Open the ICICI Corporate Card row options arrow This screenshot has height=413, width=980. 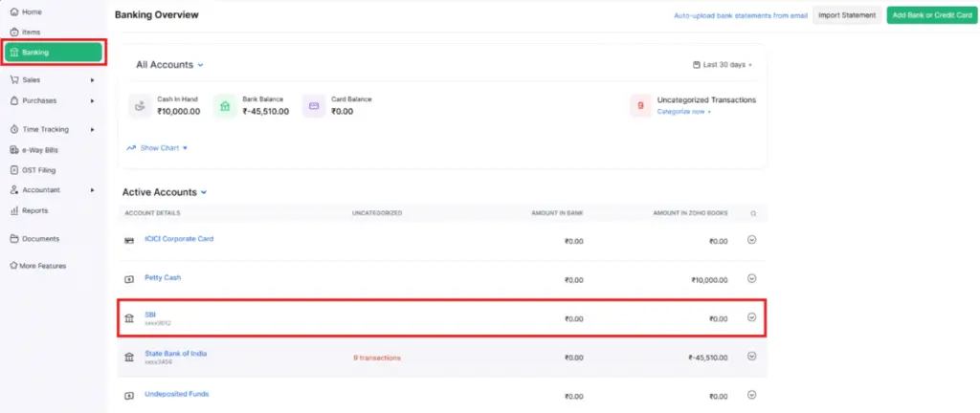click(x=752, y=240)
